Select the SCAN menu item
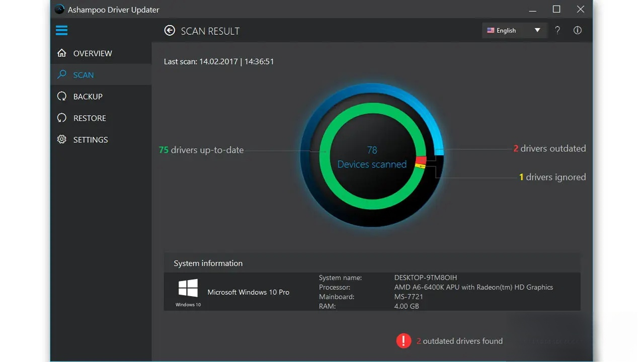Viewport: 644px width, 362px height. (x=101, y=75)
